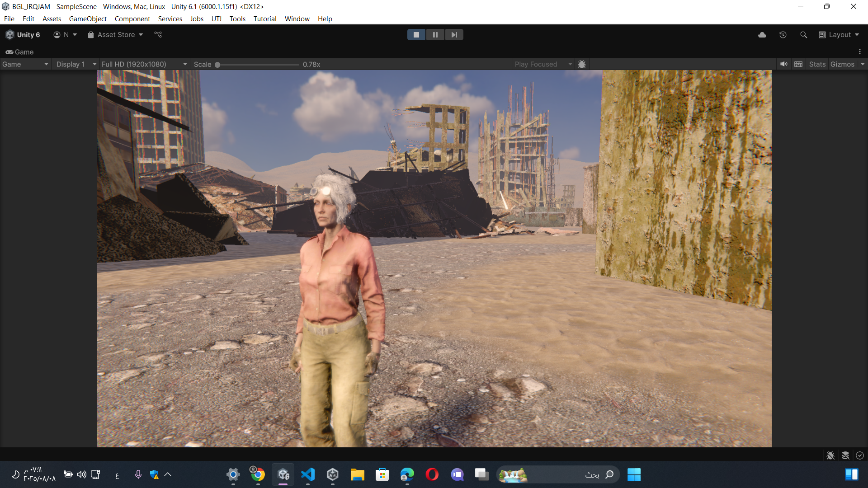Click the Asset Store button

pos(116,35)
